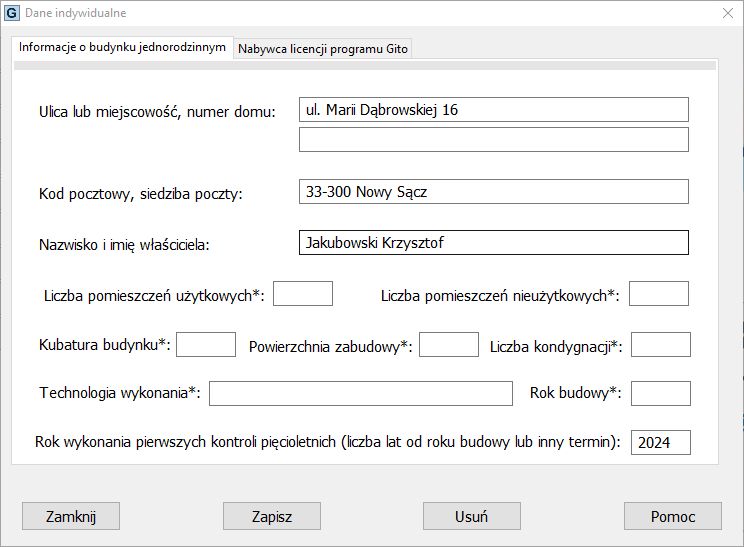This screenshot has height=547, width=744.
Task: Open the Nabywca licencji programu Gito tab
Action: 323,49
